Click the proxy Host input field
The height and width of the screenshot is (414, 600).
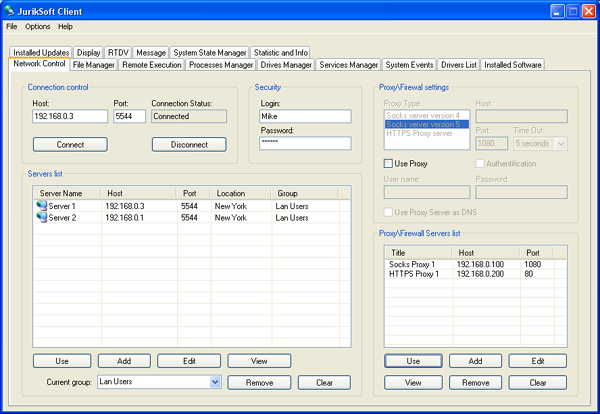pyautogui.click(x=521, y=116)
